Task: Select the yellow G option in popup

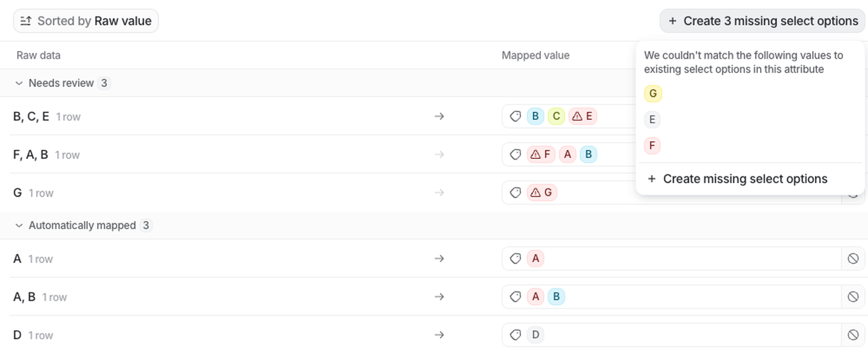Action: (653, 93)
